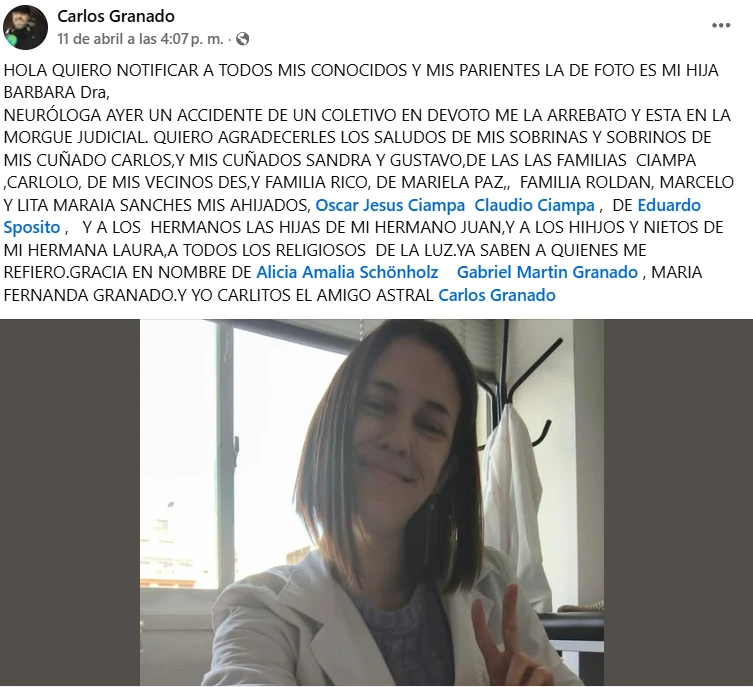
Task: Open Alicia Amalia Schönholz profile
Action: point(347,272)
